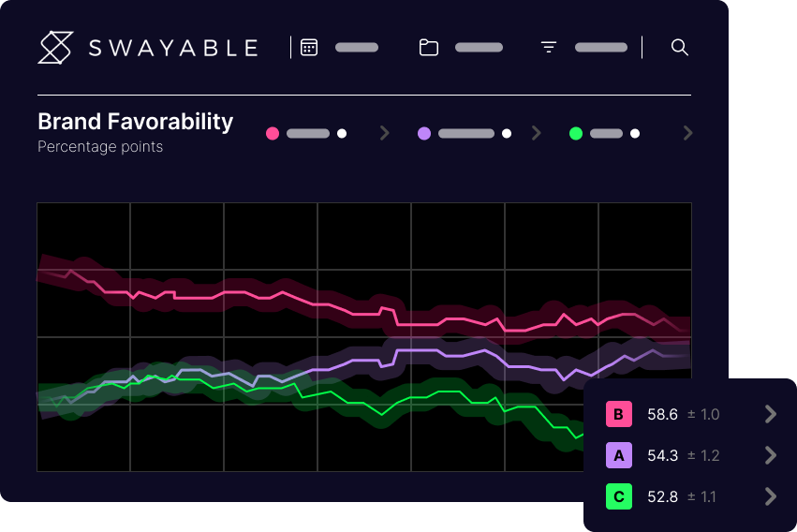Image resolution: width=797 pixels, height=532 pixels.
Task: Select the pink B badge icon
Action: pos(619,415)
